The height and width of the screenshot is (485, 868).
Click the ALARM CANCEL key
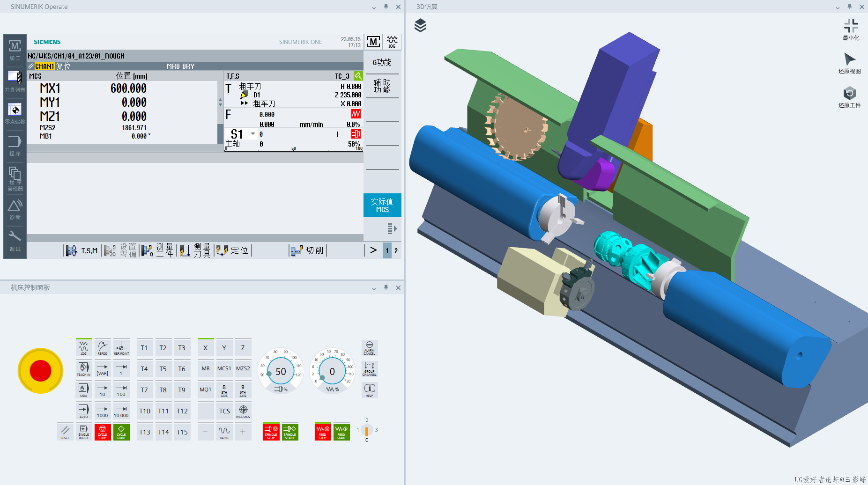pos(370,348)
